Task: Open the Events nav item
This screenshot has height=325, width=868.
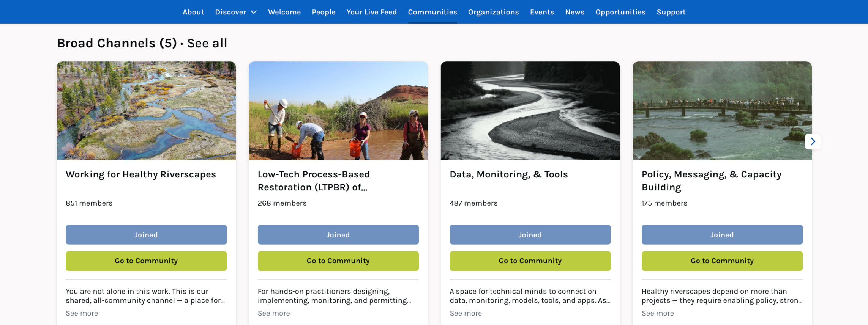Action: (x=542, y=12)
